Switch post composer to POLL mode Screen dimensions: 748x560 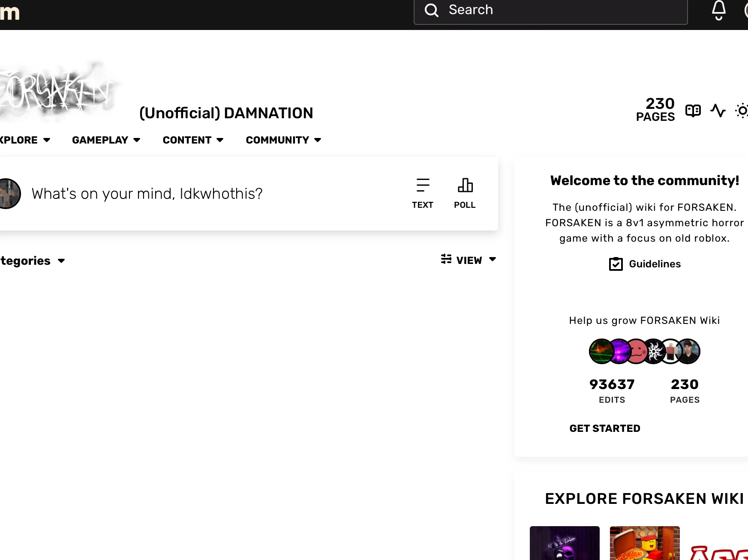(x=465, y=193)
